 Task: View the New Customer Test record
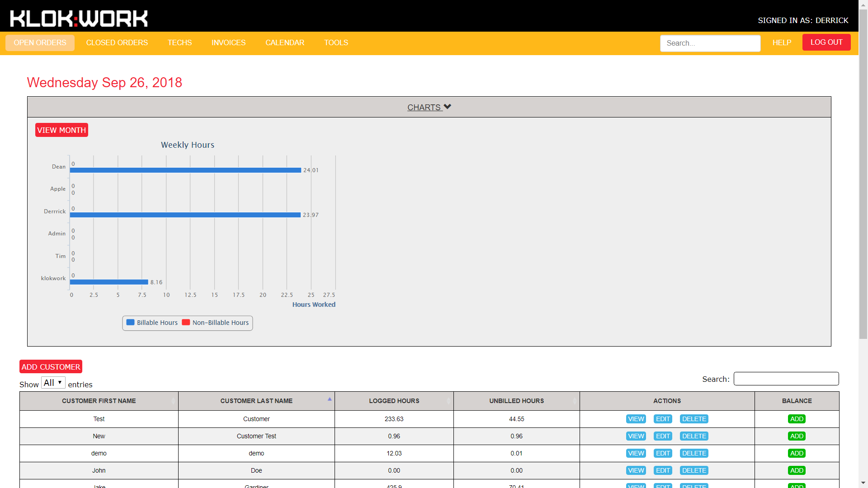tap(636, 436)
